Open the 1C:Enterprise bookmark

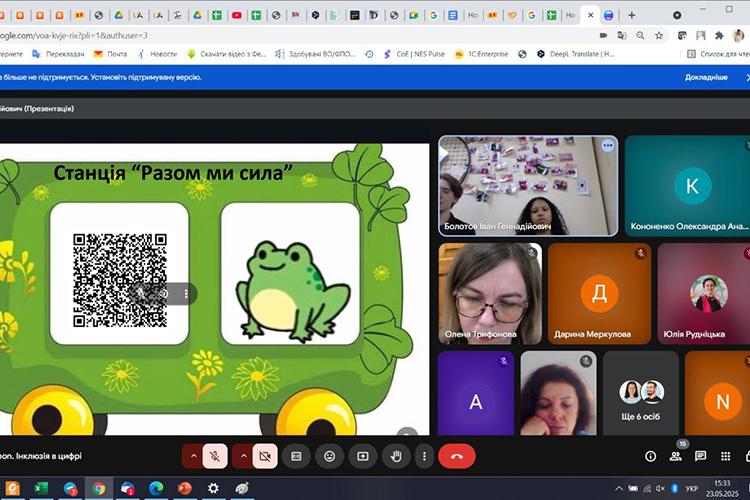click(x=481, y=54)
